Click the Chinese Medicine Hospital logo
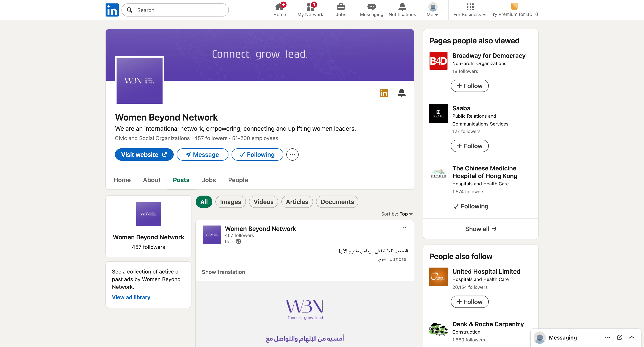Viewport: 644px width, 347px height. click(438, 173)
